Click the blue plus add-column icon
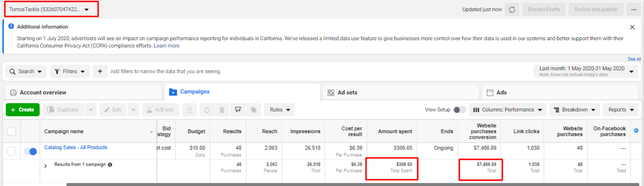This screenshot has height=186, width=644. [636, 131]
